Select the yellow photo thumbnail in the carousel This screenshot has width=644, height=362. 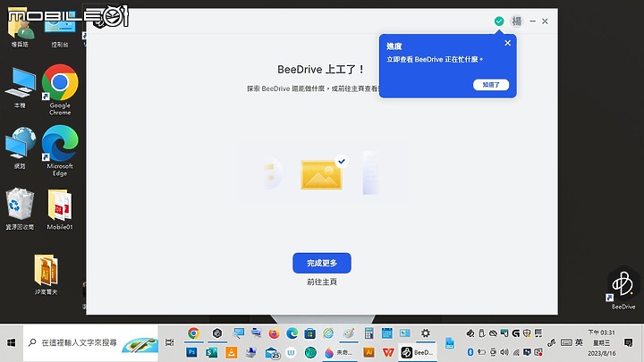[x=322, y=175]
